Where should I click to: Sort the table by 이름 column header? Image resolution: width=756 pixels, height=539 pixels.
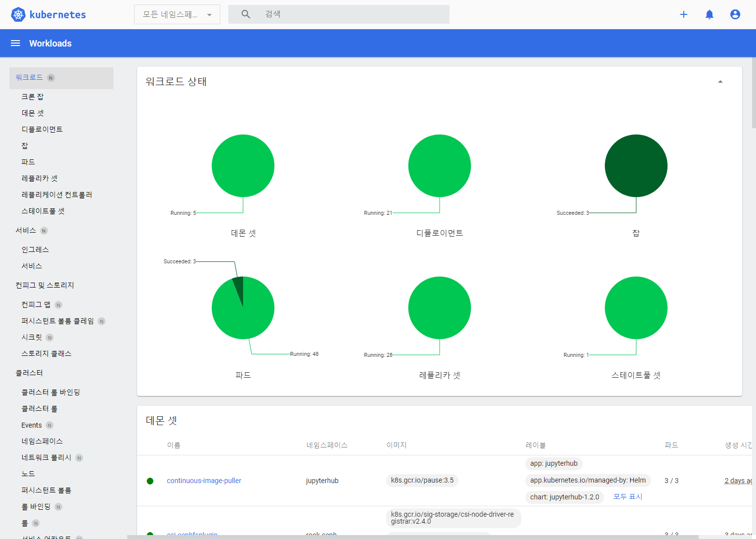pyautogui.click(x=174, y=445)
